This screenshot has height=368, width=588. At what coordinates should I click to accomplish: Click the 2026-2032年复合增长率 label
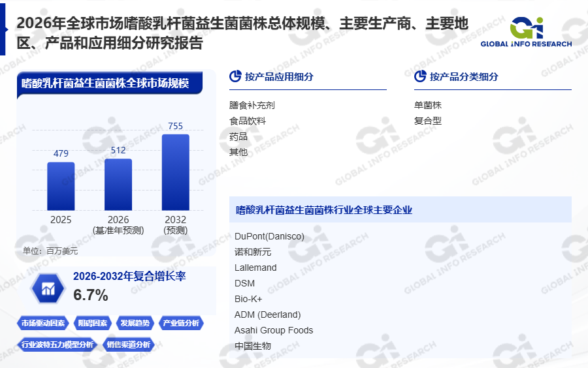point(129,276)
